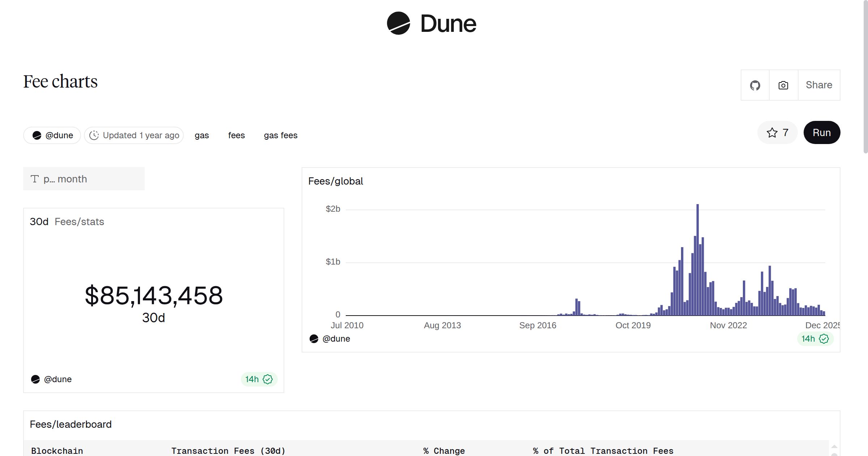The width and height of the screenshot is (868, 456).
Task: Click the Dune logo in the page header
Action: tap(432, 24)
